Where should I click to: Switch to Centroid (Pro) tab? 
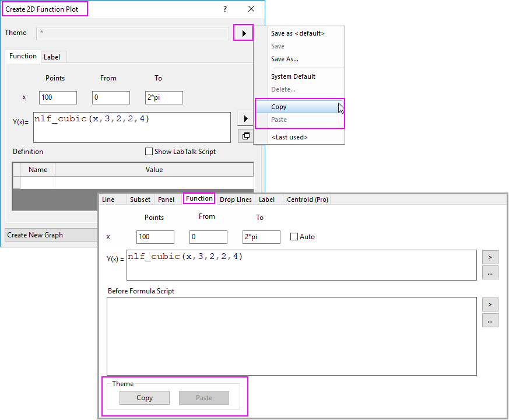point(307,199)
